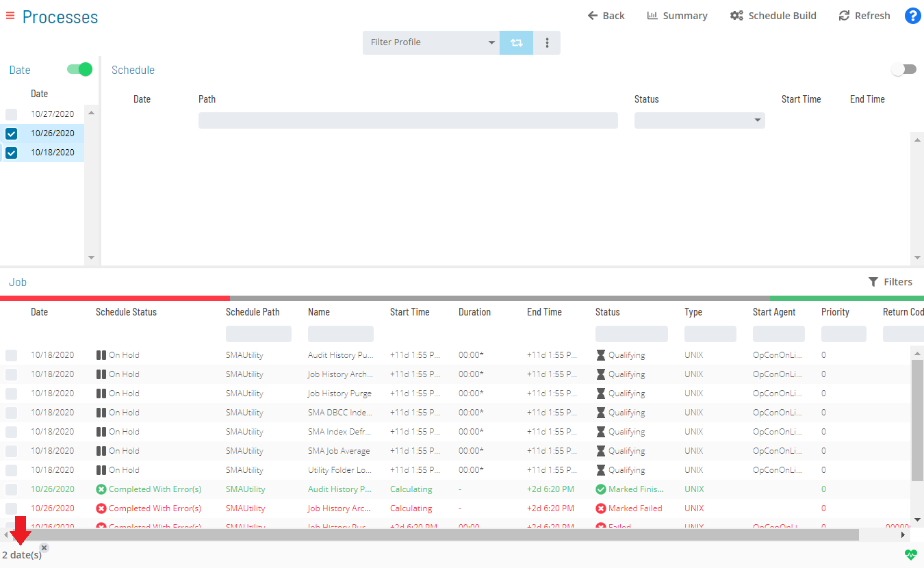This screenshot has width=924, height=568.
Task: Click the green Completed With Error(s) cell
Action: tap(149, 489)
